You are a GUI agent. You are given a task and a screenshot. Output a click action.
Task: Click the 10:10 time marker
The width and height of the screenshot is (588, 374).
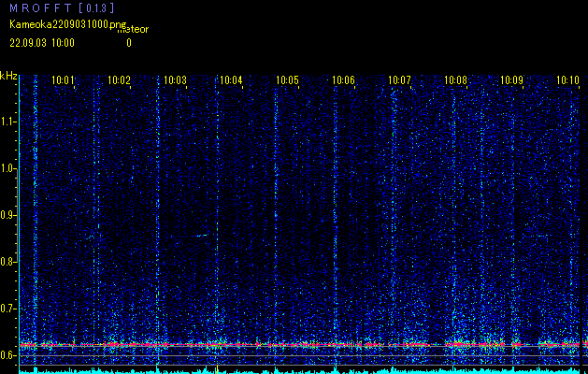pyautogui.click(x=567, y=80)
